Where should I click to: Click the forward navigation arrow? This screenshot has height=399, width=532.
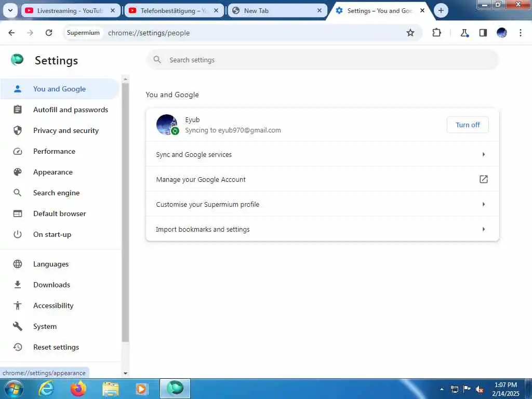tap(30, 33)
